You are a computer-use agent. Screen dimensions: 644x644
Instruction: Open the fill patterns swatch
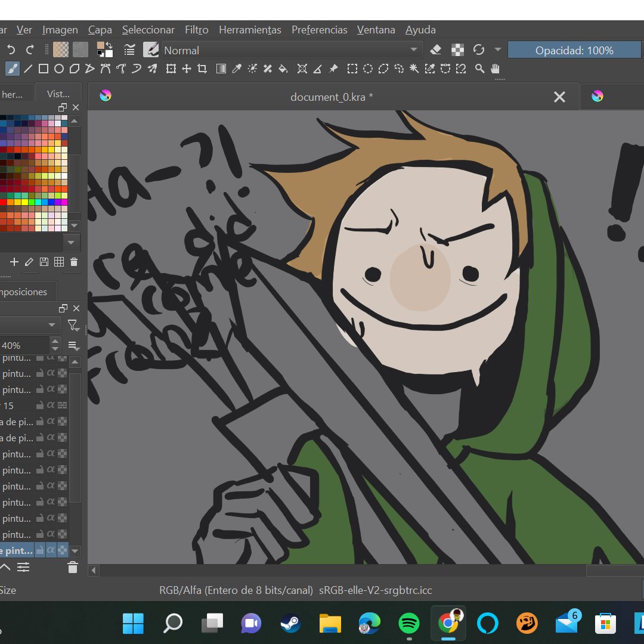click(80, 49)
